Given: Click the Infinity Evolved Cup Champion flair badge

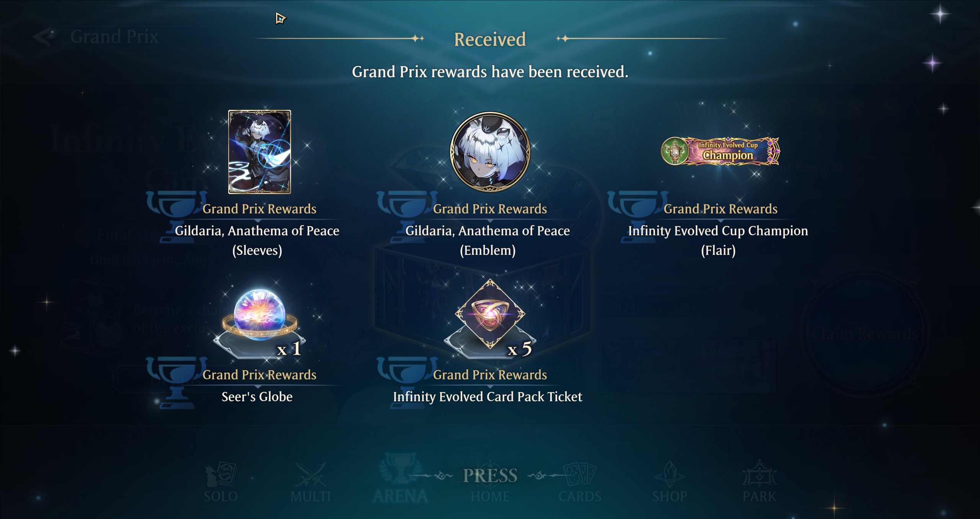Looking at the screenshot, I should 720,151.
